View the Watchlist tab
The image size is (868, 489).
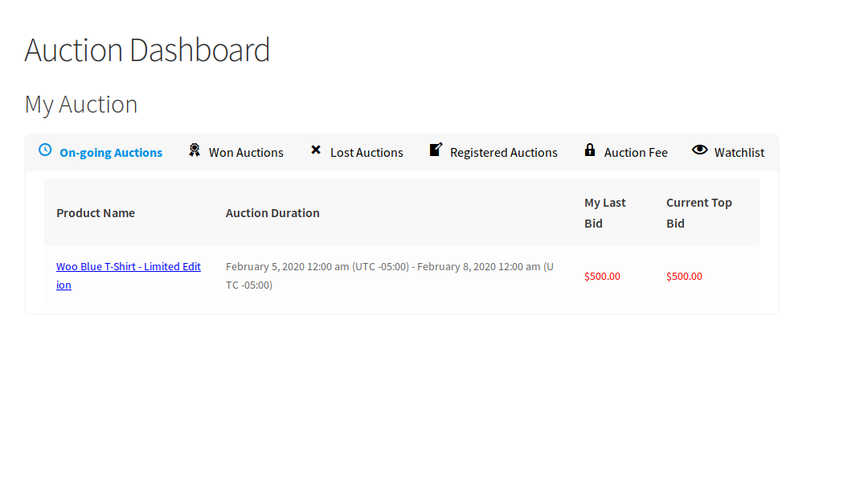(739, 153)
